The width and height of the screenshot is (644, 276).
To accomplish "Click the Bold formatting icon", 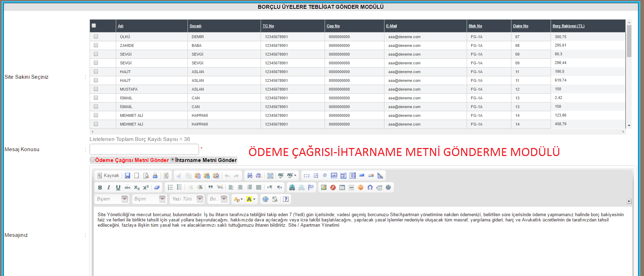I will coord(100,187).
